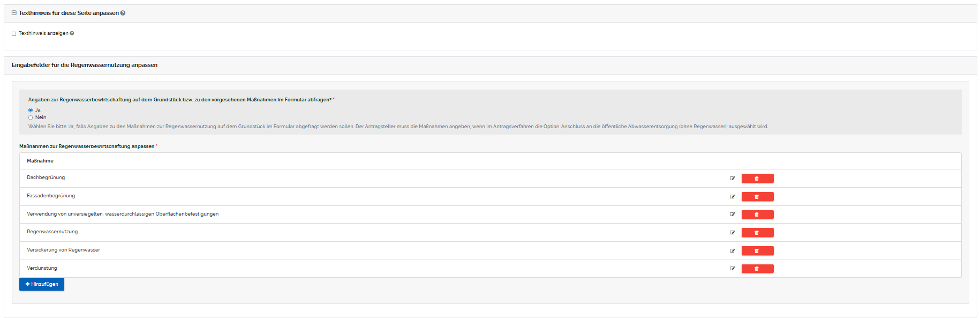980x318 pixels.
Task: Choose the Nein radio option
Action: pos(31,117)
